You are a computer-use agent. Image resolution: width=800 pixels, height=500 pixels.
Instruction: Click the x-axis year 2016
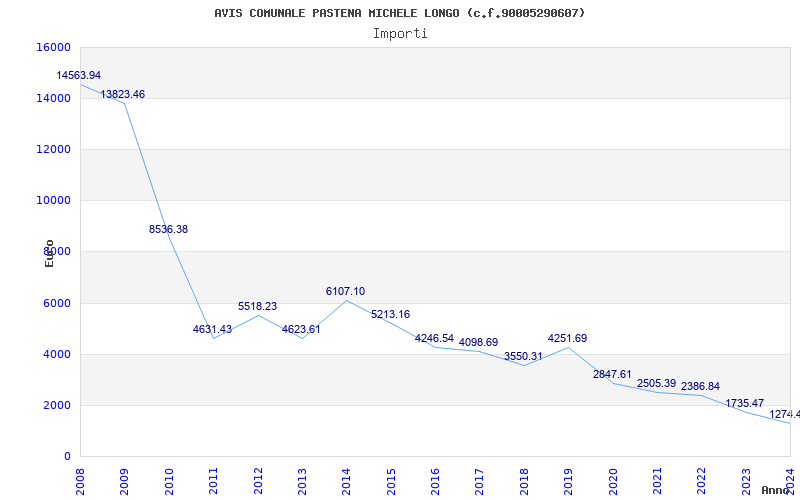click(435, 481)
